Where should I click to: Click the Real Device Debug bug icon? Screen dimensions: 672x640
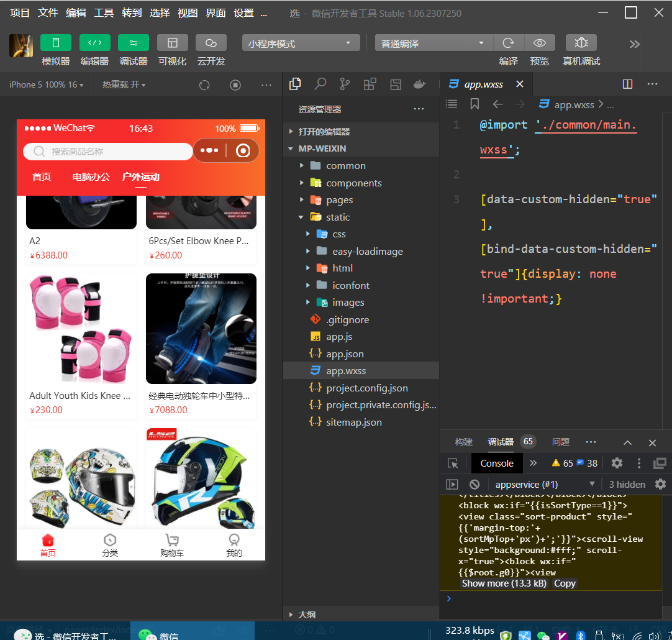click(x=581, y=43)
